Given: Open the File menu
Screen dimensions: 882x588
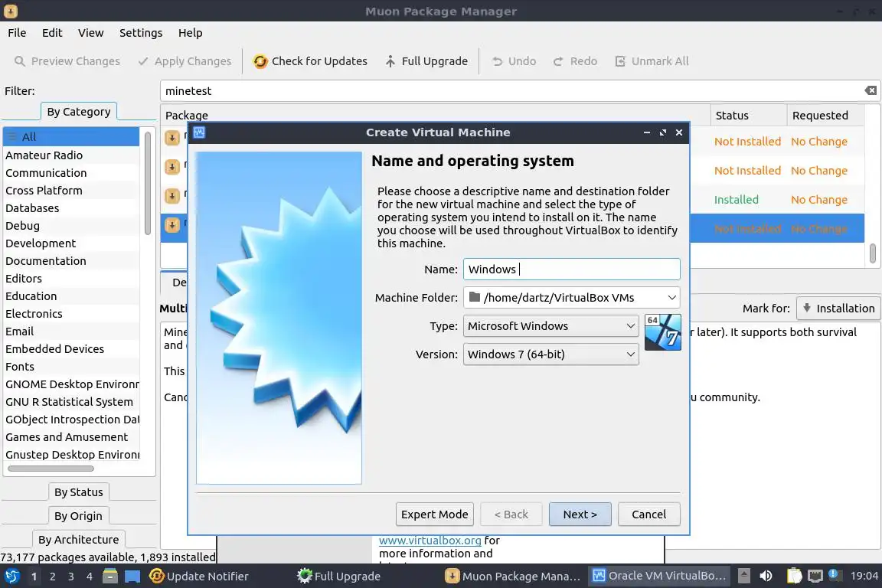Looking at the screenshot, I should pos(17,33).
